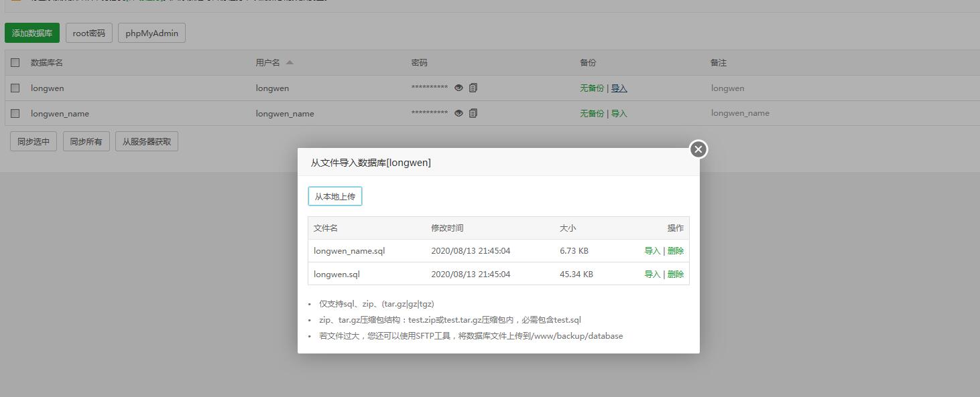
Task: Show password for longwen database
Action: tap(458, 88)
